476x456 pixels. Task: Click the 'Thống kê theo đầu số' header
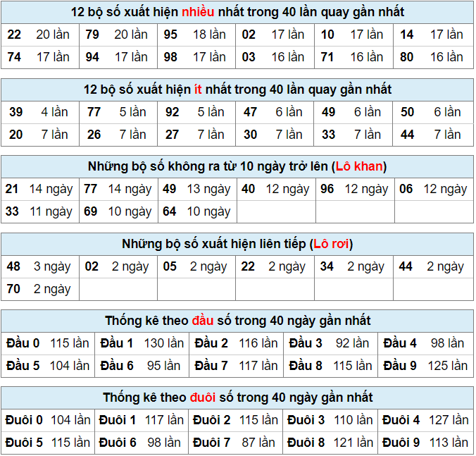237,321
